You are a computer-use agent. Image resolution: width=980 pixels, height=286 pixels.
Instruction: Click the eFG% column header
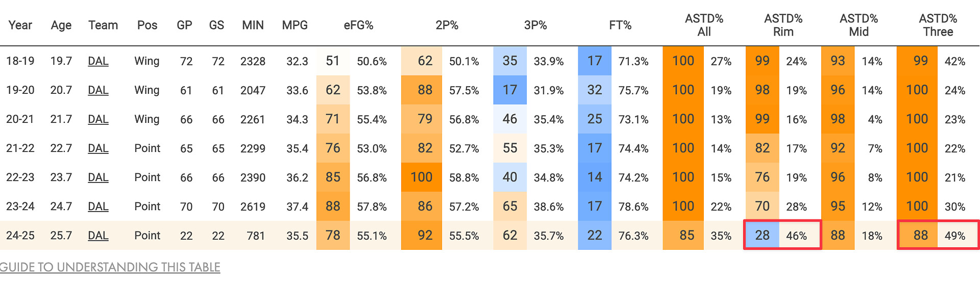(x=358, y=25)
